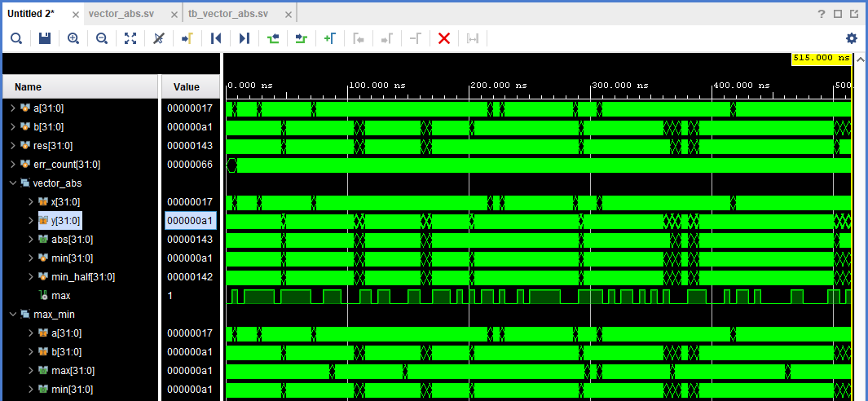Go to time zero button
The width and height of the screenshot is (868, 401).
216,38
